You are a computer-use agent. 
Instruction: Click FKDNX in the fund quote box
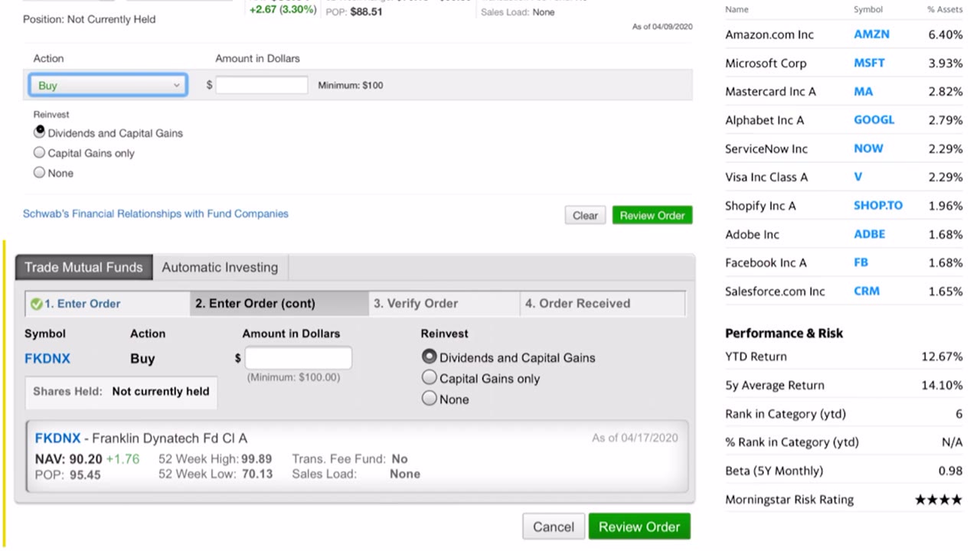click(x=57, y=439)
